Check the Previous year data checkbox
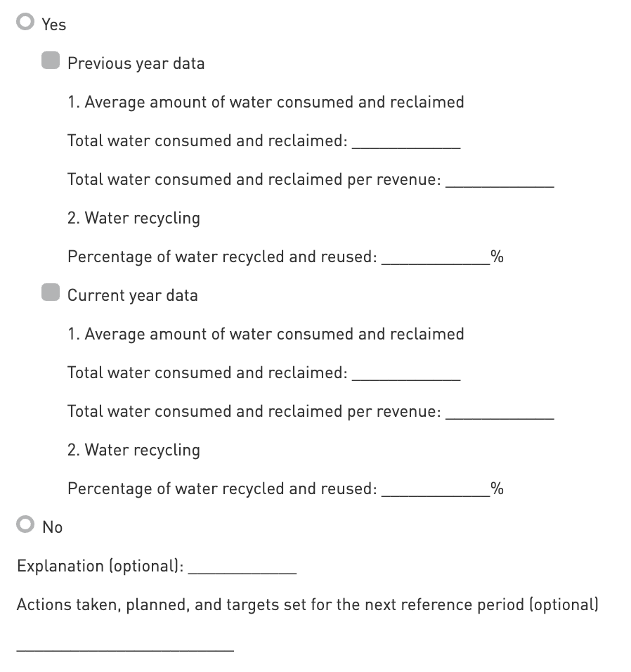Image resolution: width=631 pixels, height=672 pixels. coord(50,60)
